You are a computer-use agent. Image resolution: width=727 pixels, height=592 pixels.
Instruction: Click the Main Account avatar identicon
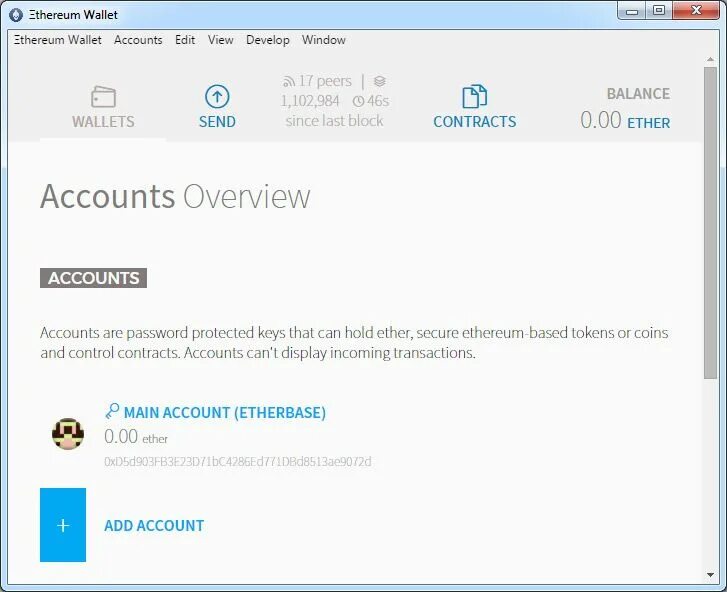68,433
